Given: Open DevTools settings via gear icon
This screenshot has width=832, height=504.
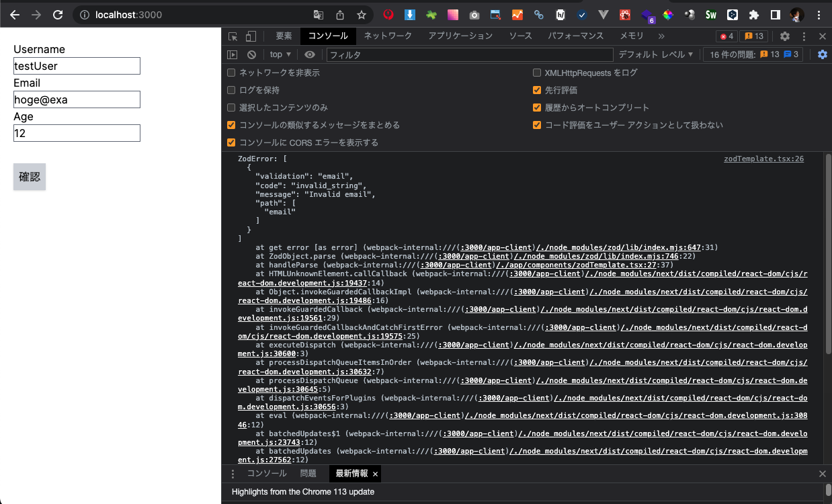Looking at the screenshot, I should point(785,36).
